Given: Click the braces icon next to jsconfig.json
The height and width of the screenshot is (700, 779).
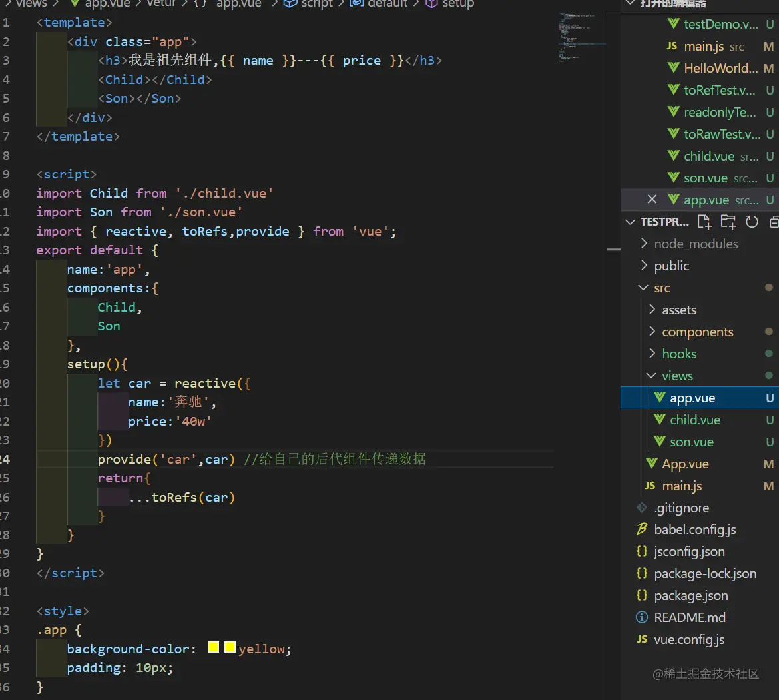Looking at the screenshot, I should point(642,551).
